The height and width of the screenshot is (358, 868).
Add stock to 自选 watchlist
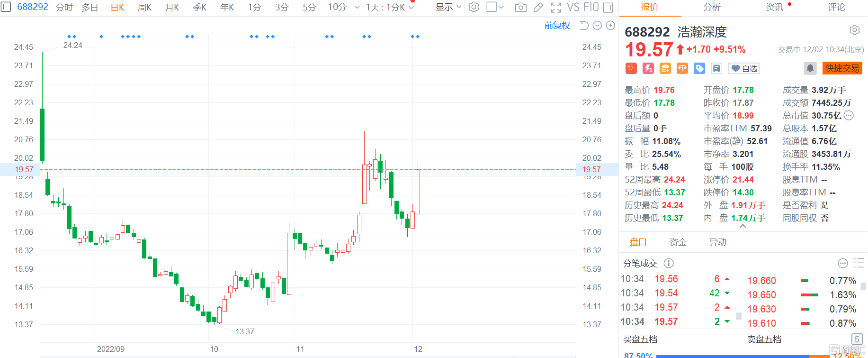pyautogui.click(x=743, y=68)
